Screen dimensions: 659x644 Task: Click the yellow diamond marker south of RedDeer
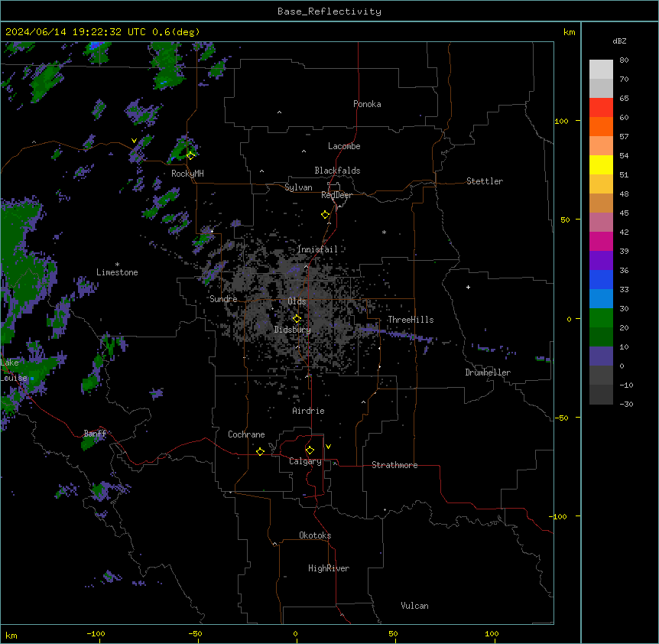coord(326,214)
